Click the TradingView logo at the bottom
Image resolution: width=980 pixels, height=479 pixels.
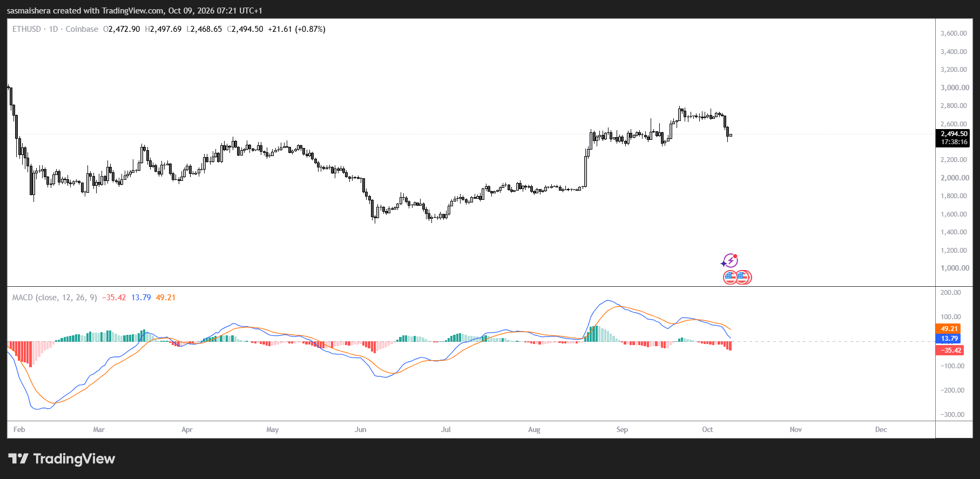point(62,459)
